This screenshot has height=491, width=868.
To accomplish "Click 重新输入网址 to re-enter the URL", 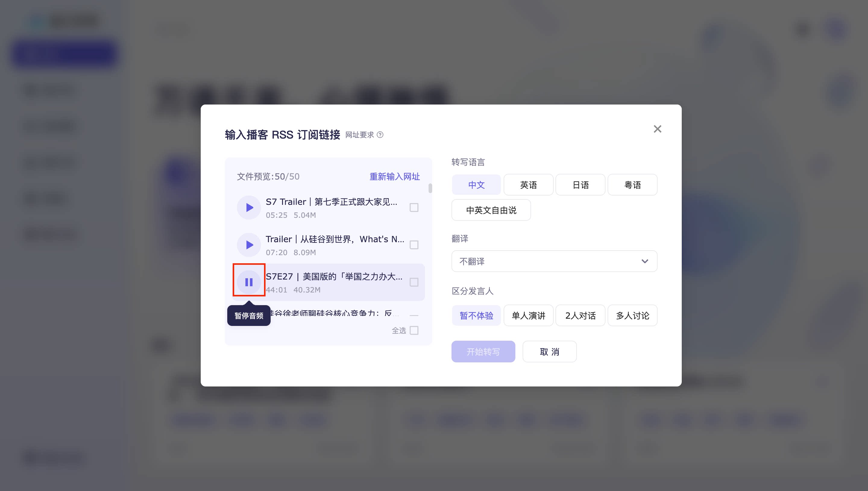I will 394,176.
